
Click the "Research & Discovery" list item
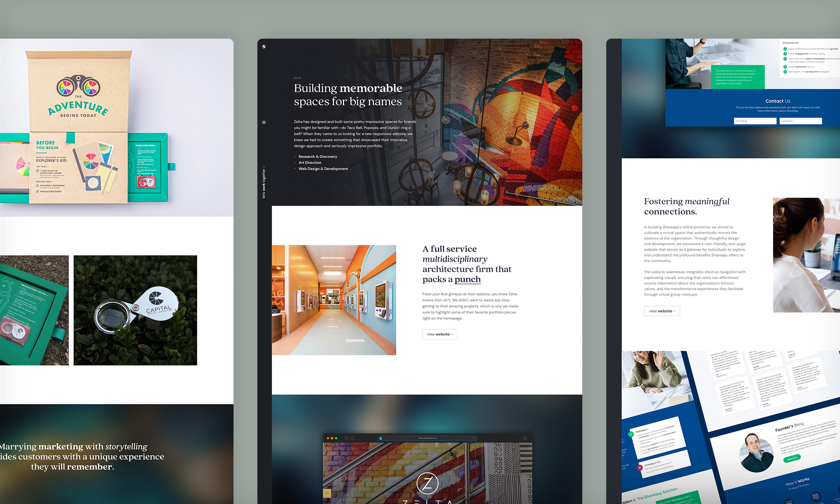(x=318, y=157)
